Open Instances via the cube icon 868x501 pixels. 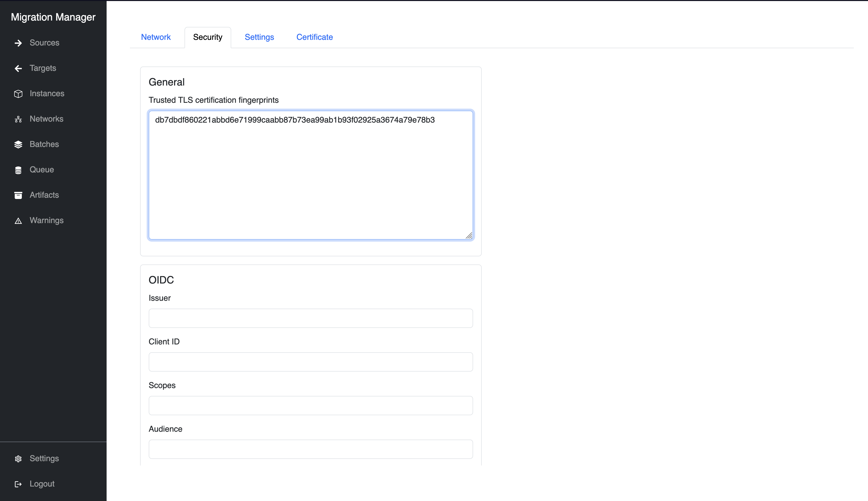coord(18,93)
